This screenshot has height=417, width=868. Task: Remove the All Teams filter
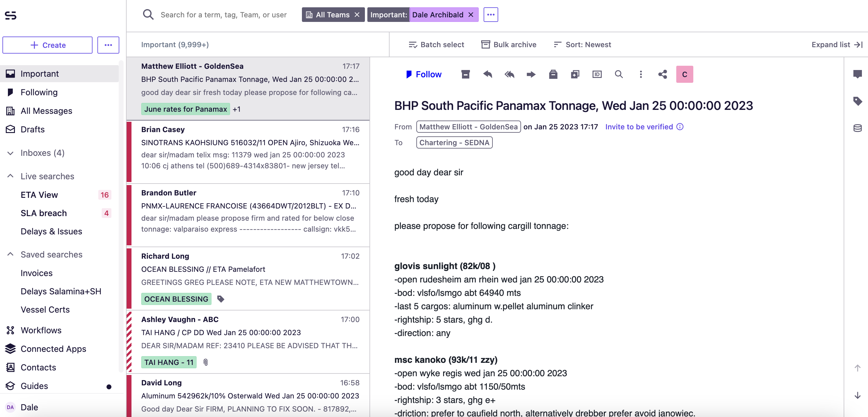pyautogui.click(x=357, y=15)
